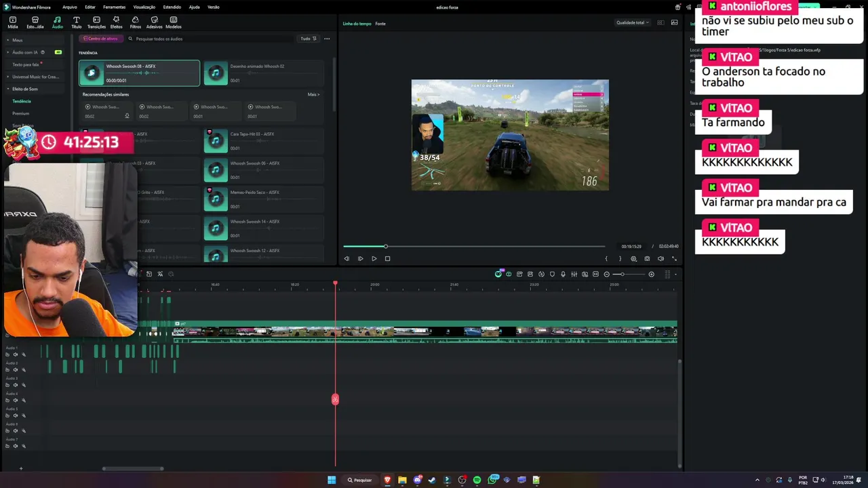Select the Premium subcategory
This screenshot has width=868, height=488.
pos(20,113)
